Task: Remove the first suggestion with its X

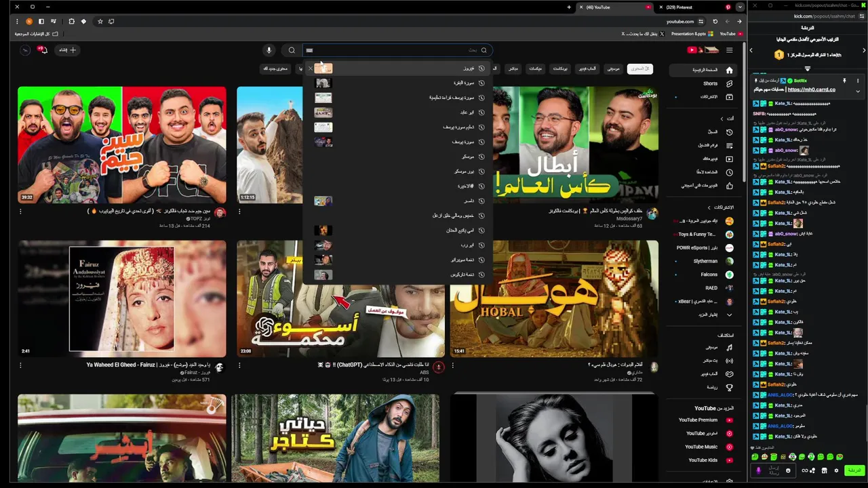Action: [311, 68]
